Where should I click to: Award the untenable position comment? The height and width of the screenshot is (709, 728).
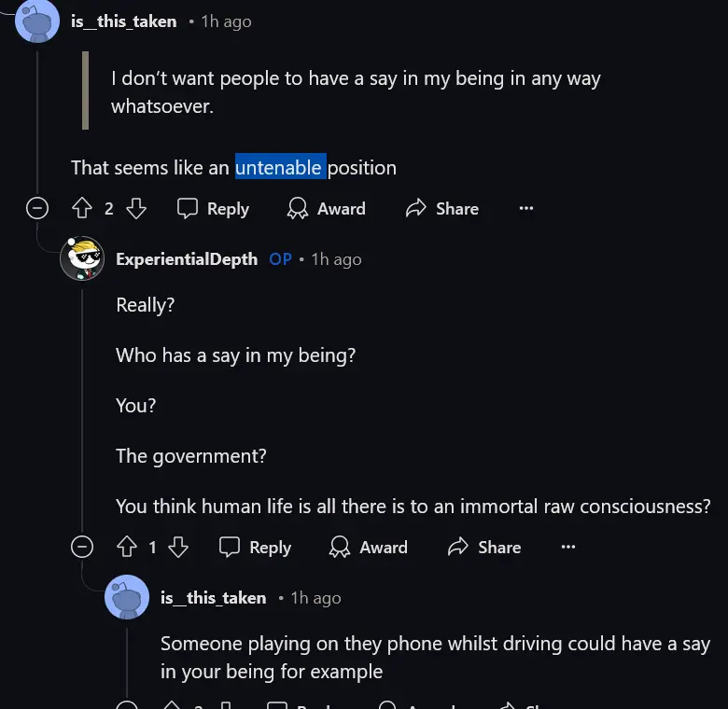[x=327, y=209]
